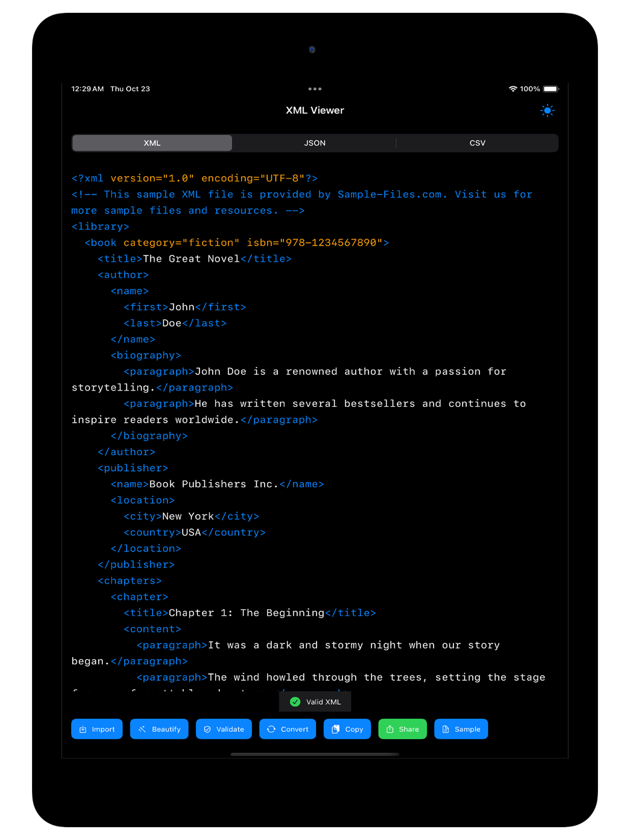The height and width of the screenshot is (840, 630).
Task: Click the opening <location> tag
Action: [143, 500]
